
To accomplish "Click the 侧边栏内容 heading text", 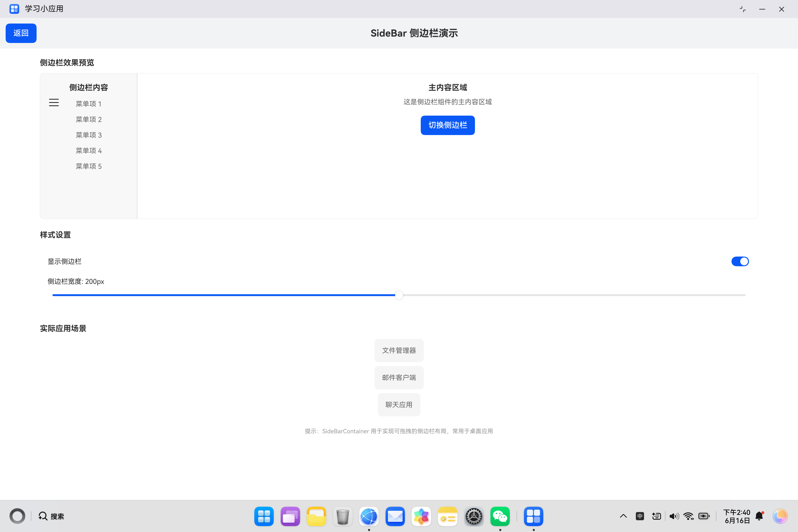I will click(x=88, y=87).
